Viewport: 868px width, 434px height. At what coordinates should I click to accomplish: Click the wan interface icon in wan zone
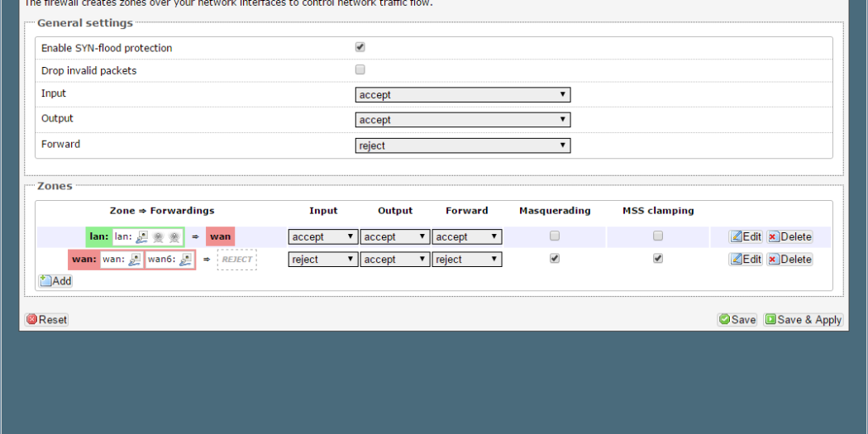[x=135, y=260]
